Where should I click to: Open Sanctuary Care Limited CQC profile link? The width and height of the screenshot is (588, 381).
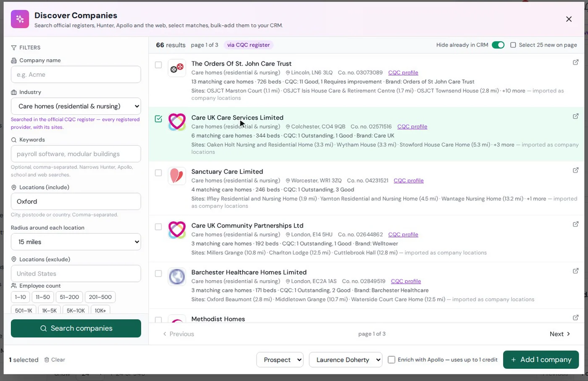[x=409, y=181]
